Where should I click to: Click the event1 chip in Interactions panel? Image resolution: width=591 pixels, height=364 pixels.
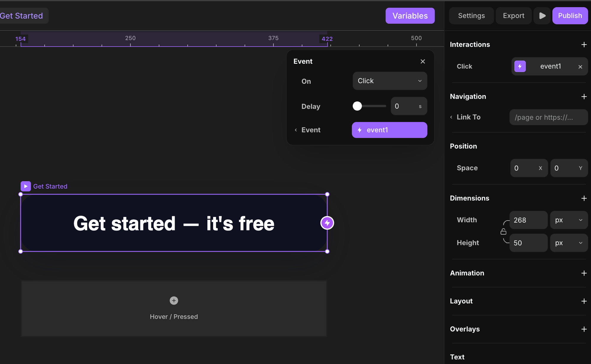point(549,66)
